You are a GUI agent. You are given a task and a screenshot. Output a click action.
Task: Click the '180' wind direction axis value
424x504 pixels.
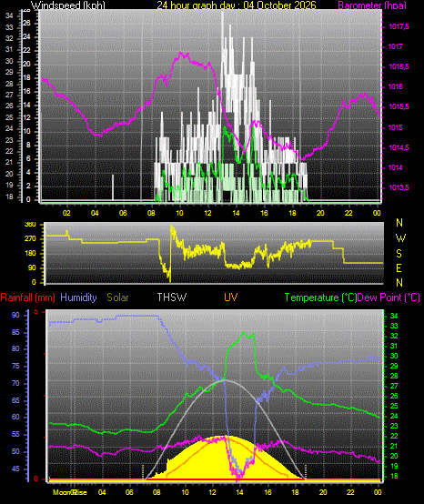pyautogui.click(x=30, y=254)
